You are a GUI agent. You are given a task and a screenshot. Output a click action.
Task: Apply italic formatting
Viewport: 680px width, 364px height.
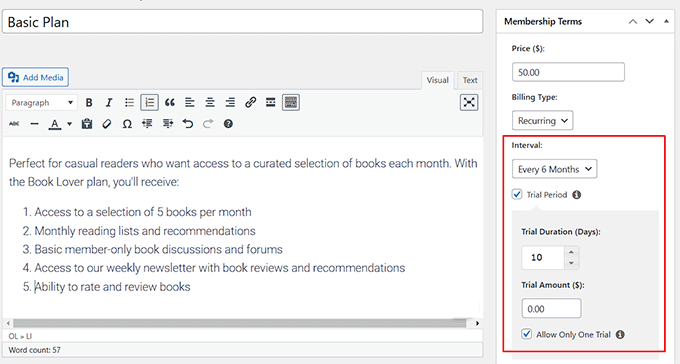(109, 103)
